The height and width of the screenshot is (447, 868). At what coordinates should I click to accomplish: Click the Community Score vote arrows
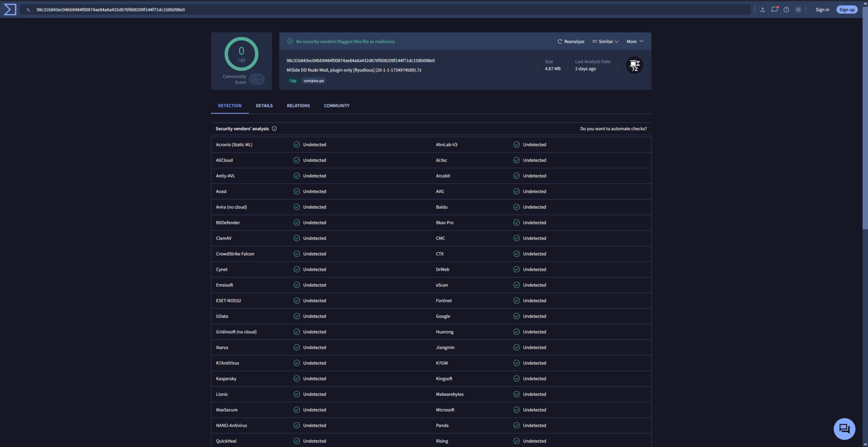pyautogui.click(x=257, y=79)
